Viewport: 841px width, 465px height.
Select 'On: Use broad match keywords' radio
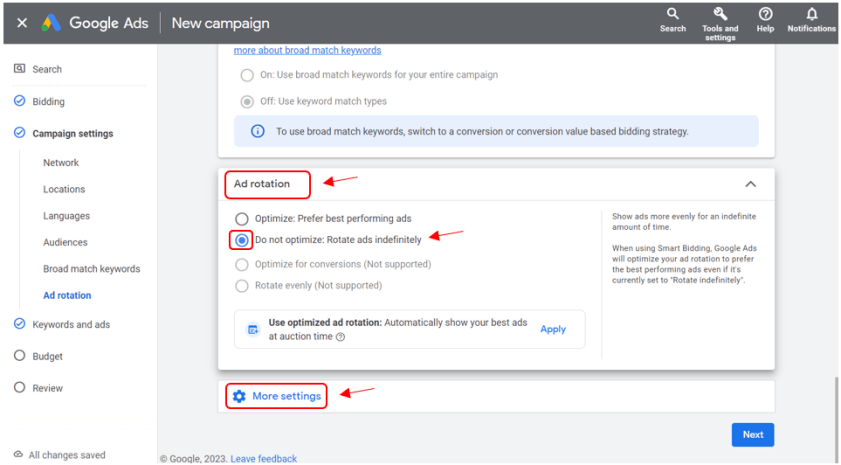[x=247, y=75]
